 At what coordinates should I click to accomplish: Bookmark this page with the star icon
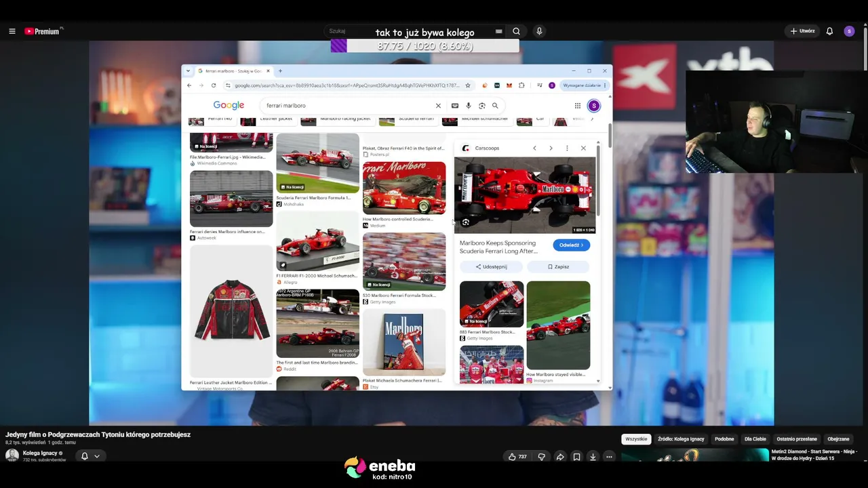point(467,85)
